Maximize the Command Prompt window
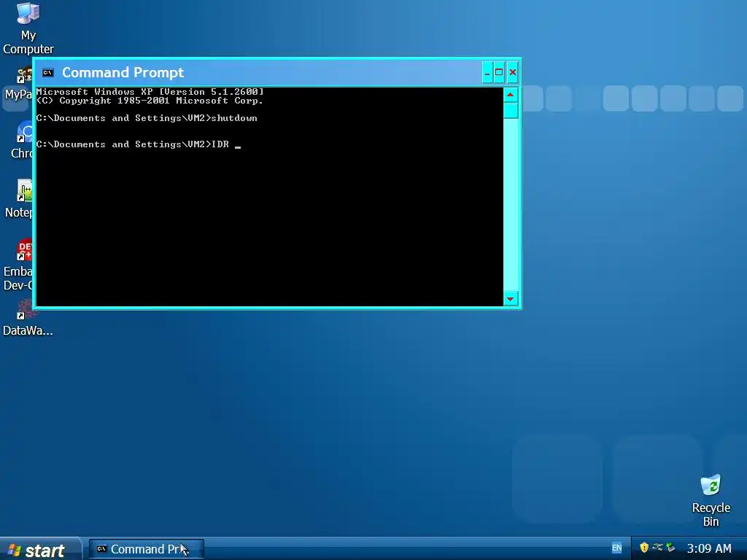This screenshot has width=747, height=560. (499, 72)
